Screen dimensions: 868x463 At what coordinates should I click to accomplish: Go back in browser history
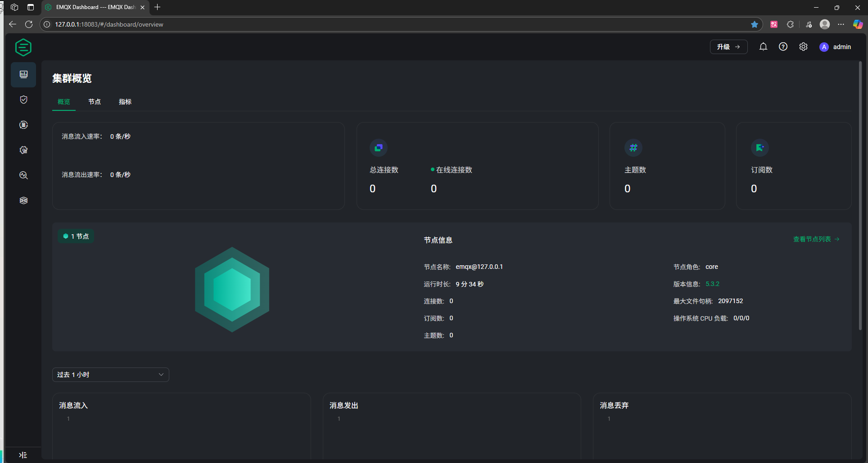pos(13,24)
